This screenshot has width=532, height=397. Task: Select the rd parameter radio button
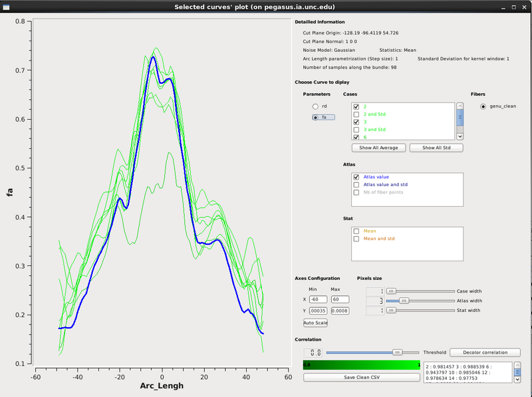pos(315,106)
